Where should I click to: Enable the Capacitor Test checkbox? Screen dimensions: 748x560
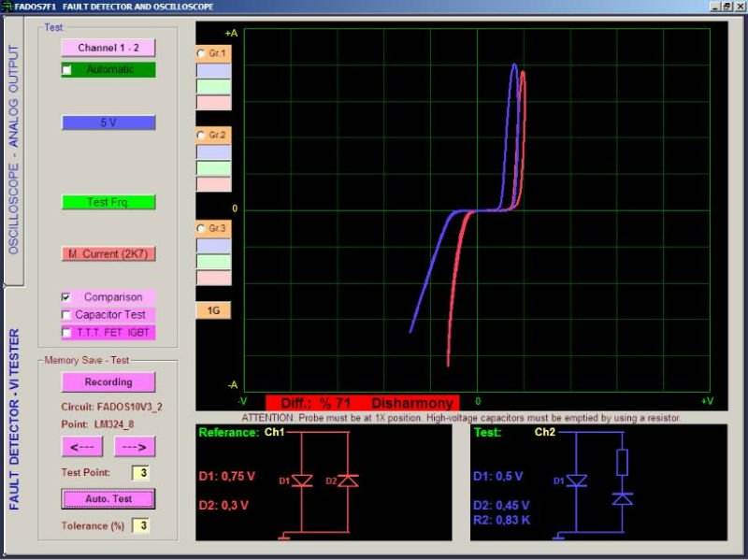[66, 315]
